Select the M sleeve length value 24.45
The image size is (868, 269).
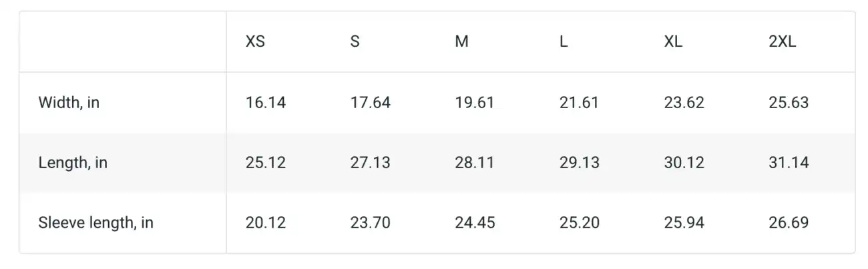[475, 223]
